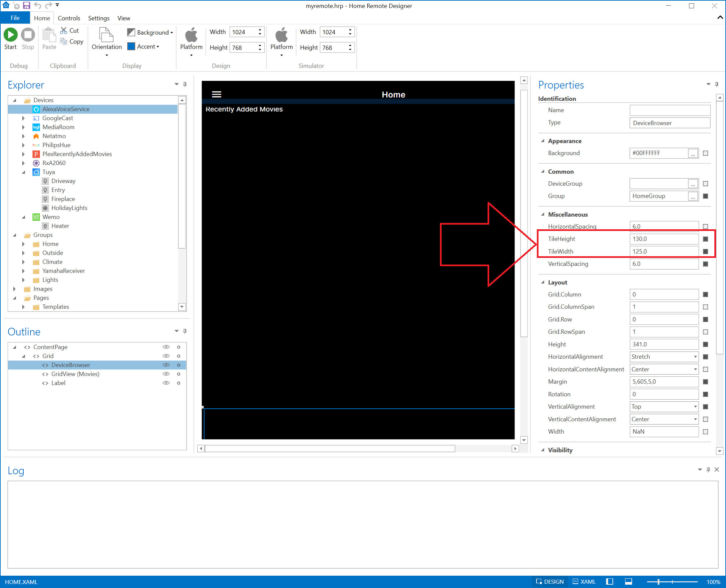The width and height of the screenshot is (726, 588).
Task: Cut selection with the scissors icon
Action: click(x=63, y=31)
